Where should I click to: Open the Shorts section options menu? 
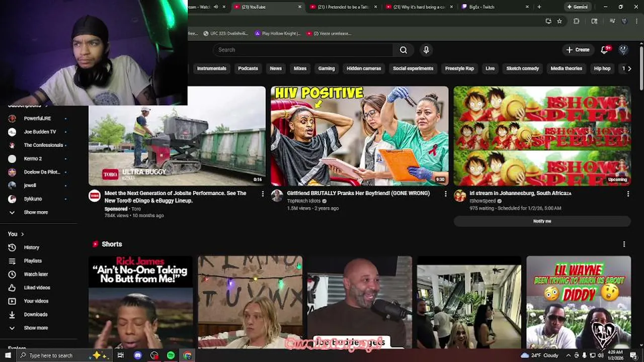point(624,244)
